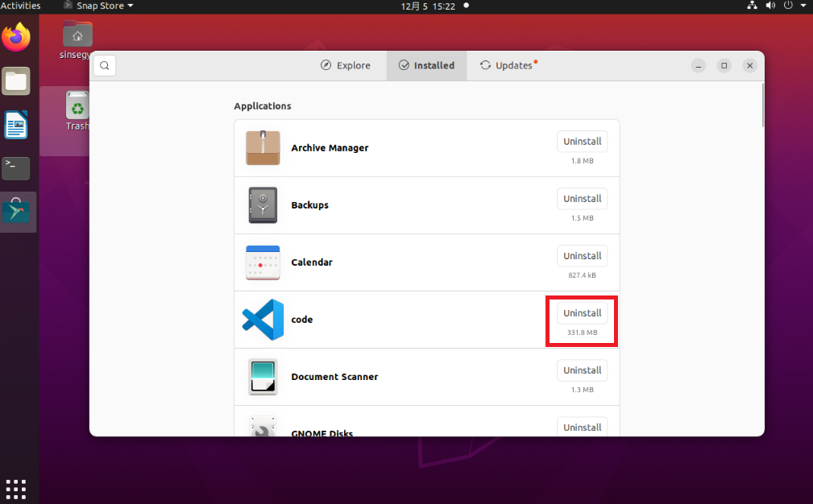Minimize the Snap Store window

click(x=699, y=66)
